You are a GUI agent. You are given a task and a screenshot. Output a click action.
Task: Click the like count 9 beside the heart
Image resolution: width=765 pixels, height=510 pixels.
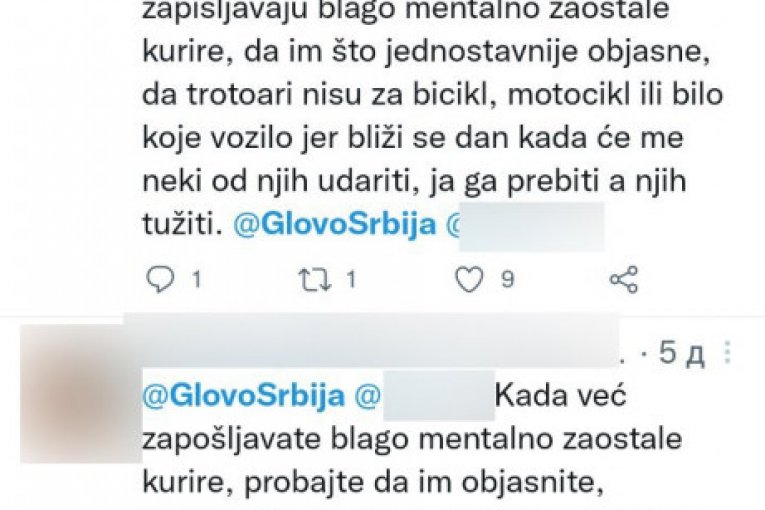pos(508,280)
